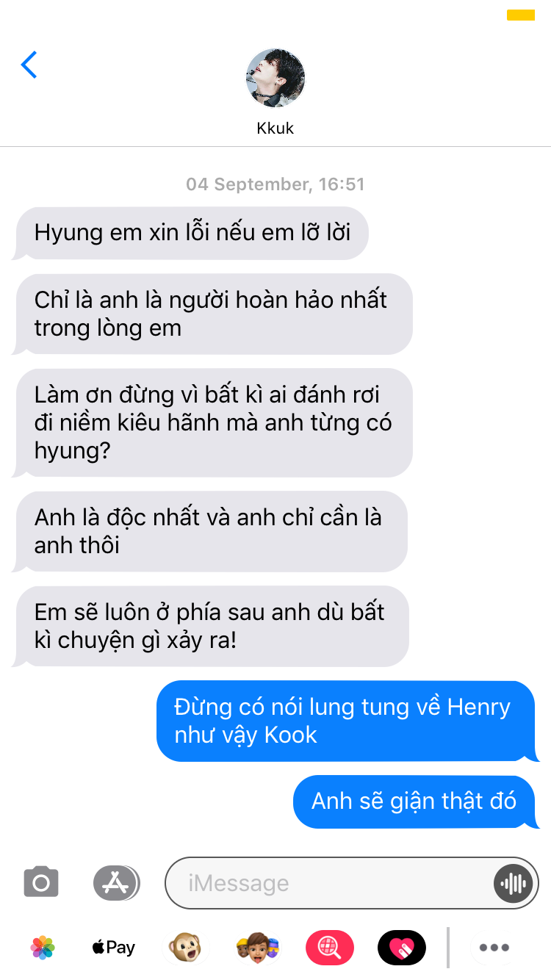Open the App Store apps icon
The height and width of the screenshot is (980, 551).
click(x=116, y=882)
